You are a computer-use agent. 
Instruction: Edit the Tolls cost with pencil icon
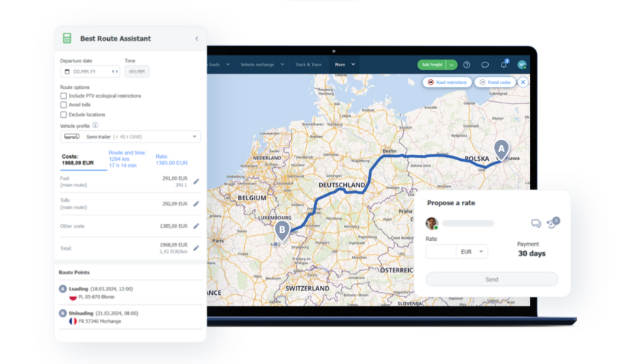click(196, 204)
